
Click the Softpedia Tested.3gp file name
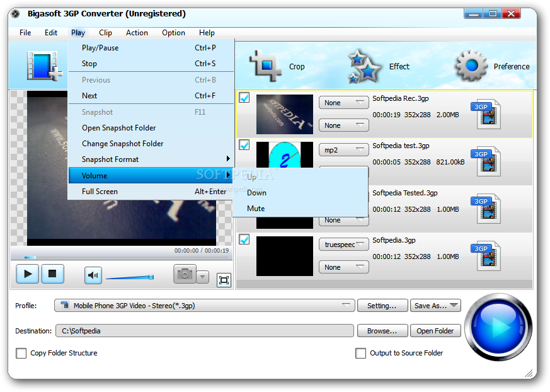(x=405, y=193)
